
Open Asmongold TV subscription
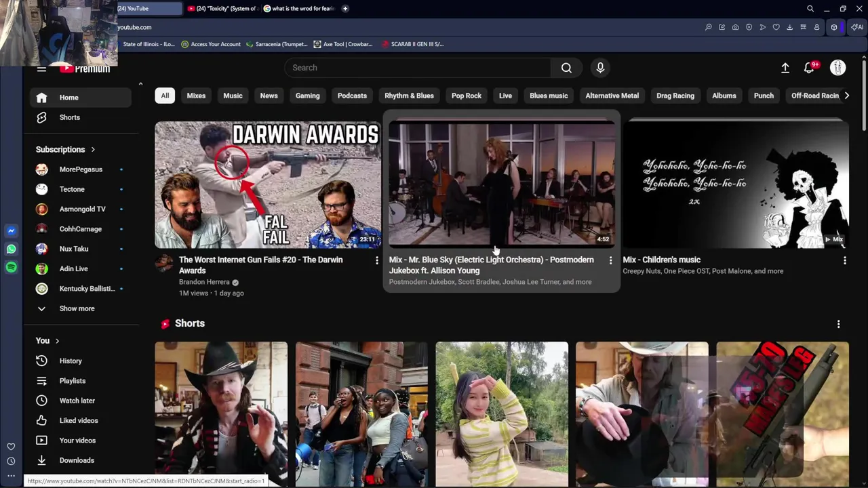[81, 209]
